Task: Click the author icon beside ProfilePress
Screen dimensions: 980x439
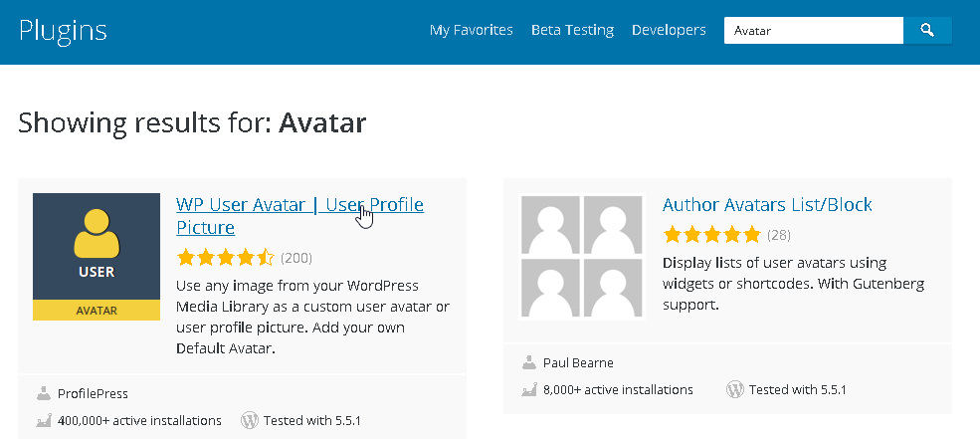Action: tap(43, 393)
